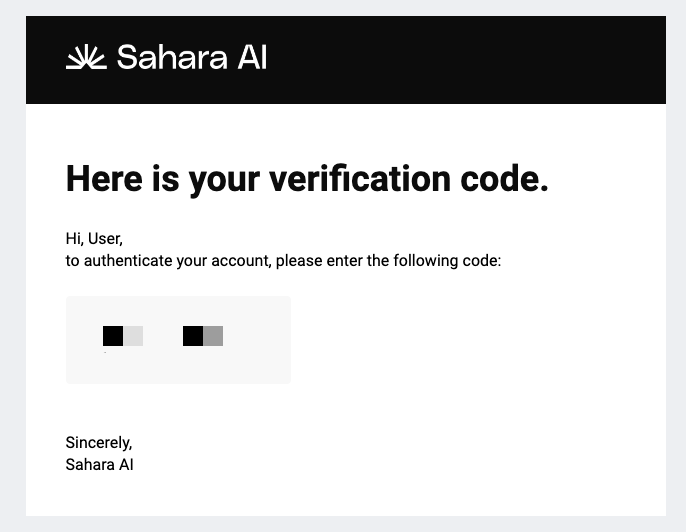
Task: Click the word 'account,' in the instruction
Action: [x=241, y=261]
